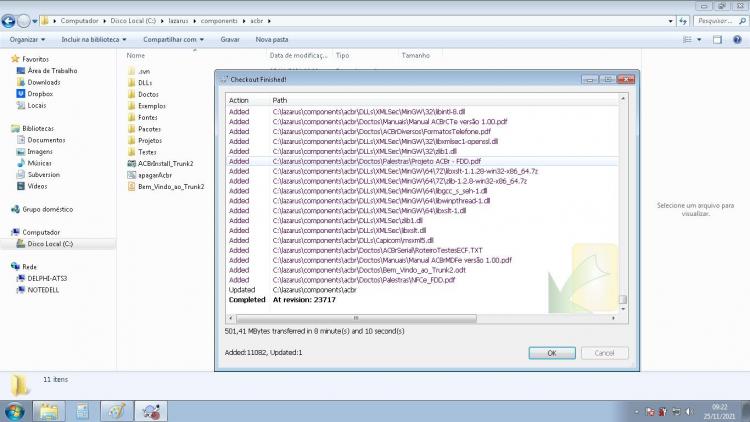
Task: Select Computador in navigation pane
Action: tap(36, 232)
